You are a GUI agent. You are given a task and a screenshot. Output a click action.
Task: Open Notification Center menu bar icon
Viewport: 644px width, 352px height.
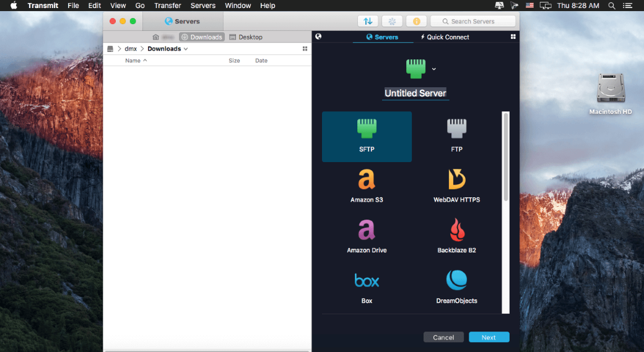click(627, 6)
